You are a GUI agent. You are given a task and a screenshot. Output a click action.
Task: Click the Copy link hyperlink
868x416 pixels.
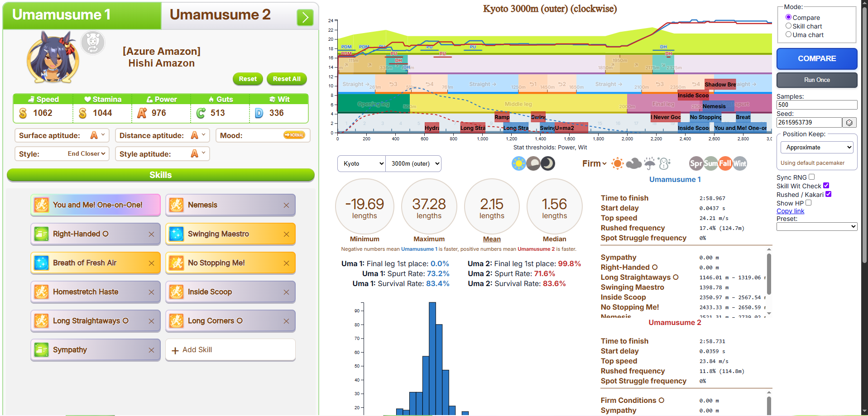(x=790, y=211)
